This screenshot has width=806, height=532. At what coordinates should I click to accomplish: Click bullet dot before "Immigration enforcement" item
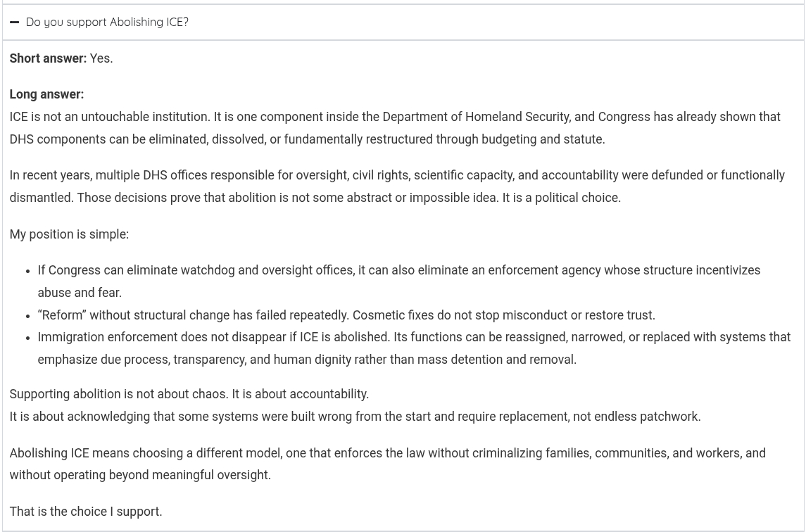(29, 338)
